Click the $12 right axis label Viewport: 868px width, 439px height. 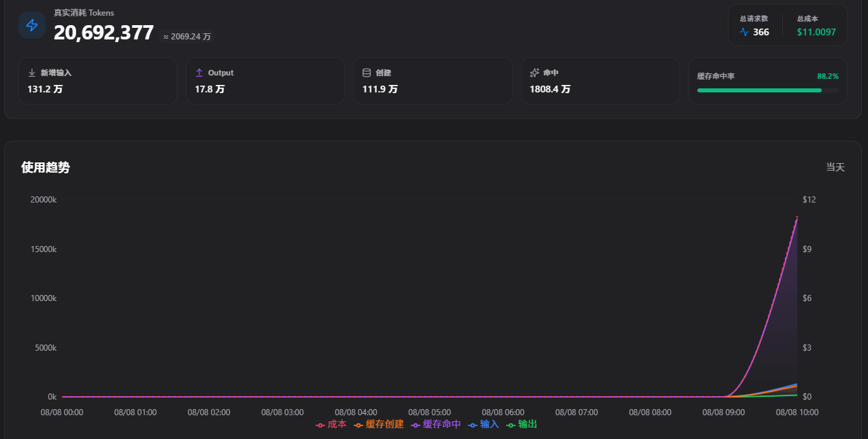(x=809, y=200)
